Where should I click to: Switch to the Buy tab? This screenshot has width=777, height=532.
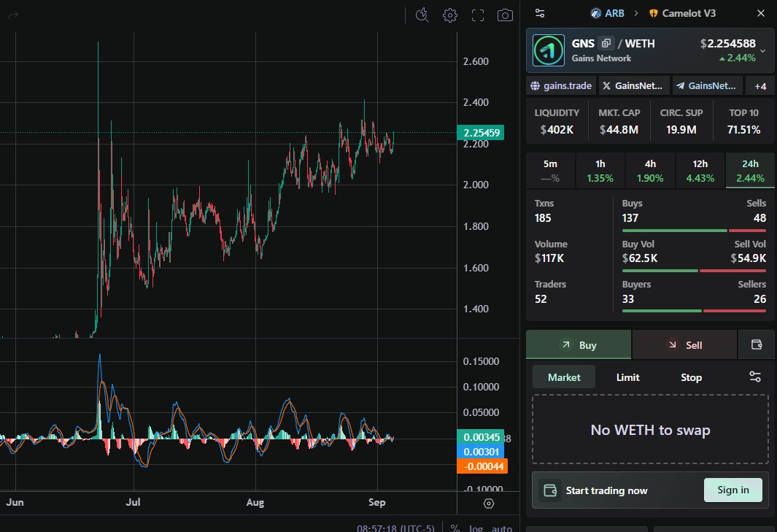[579, 344]
